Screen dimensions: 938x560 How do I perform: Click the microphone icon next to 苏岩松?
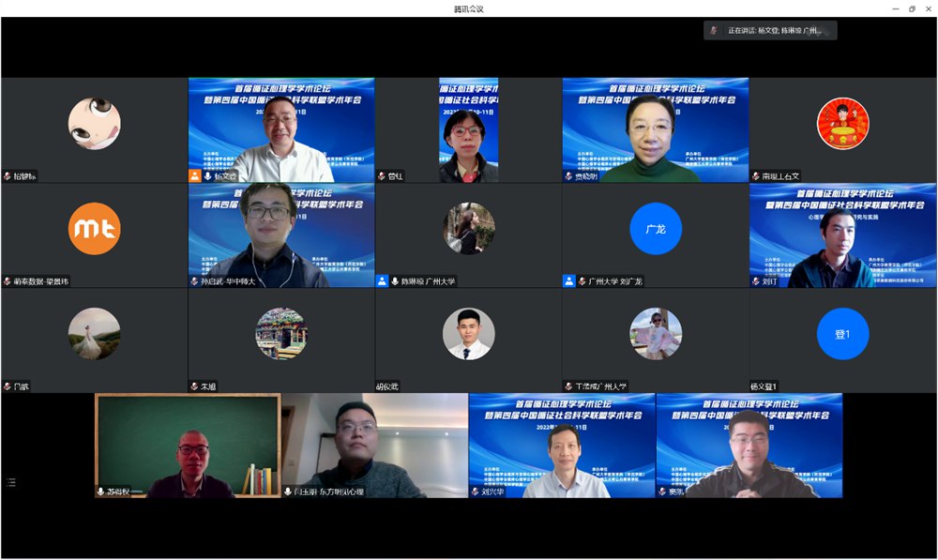(x=101, y=491)
